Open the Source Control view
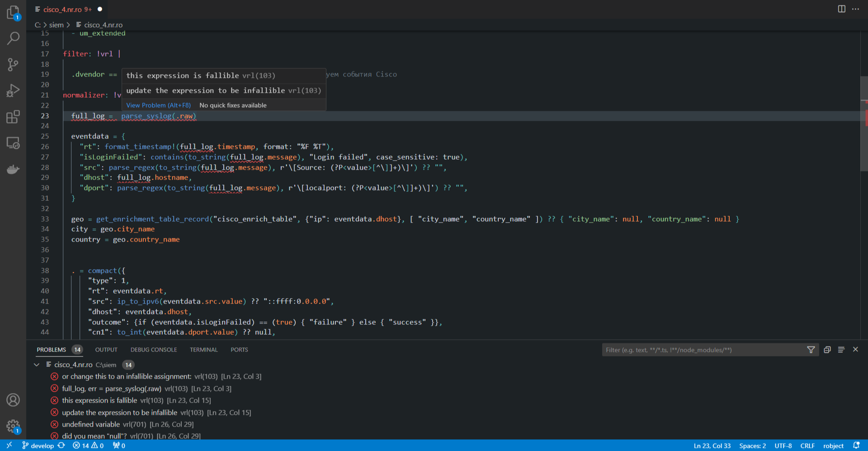 (13, 65)
